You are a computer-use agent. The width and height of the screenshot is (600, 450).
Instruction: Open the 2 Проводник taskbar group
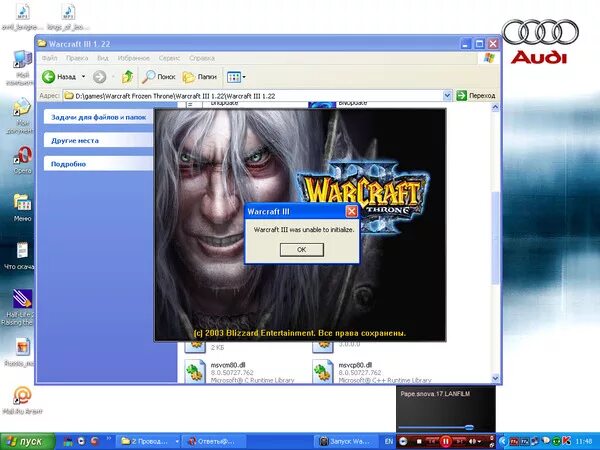coord(149,442)
